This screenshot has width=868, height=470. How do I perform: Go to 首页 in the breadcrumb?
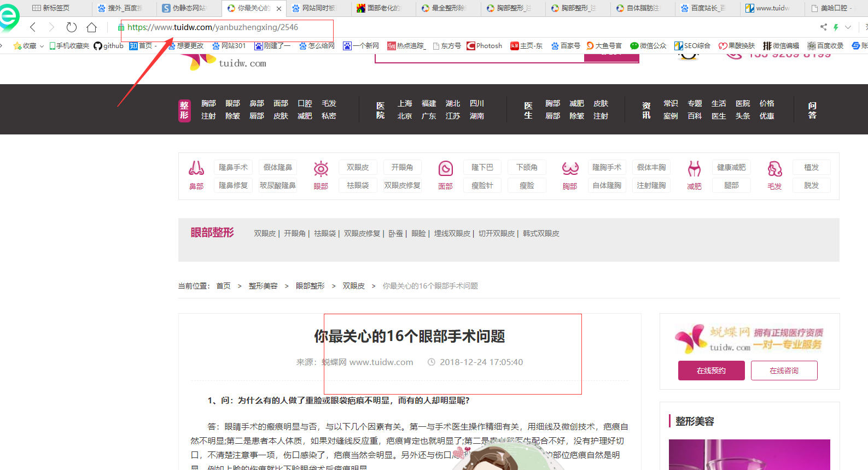pyautogui.click(x=224, y=286)
